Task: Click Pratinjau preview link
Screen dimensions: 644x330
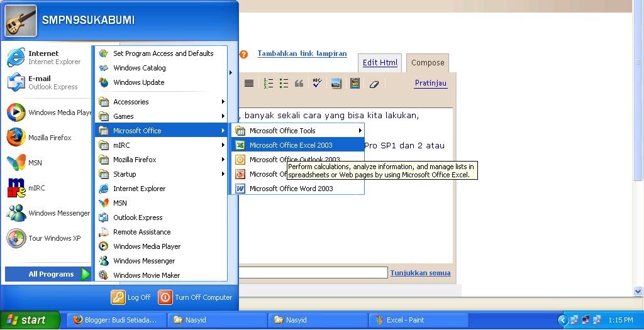Action: tap(430, 83)
